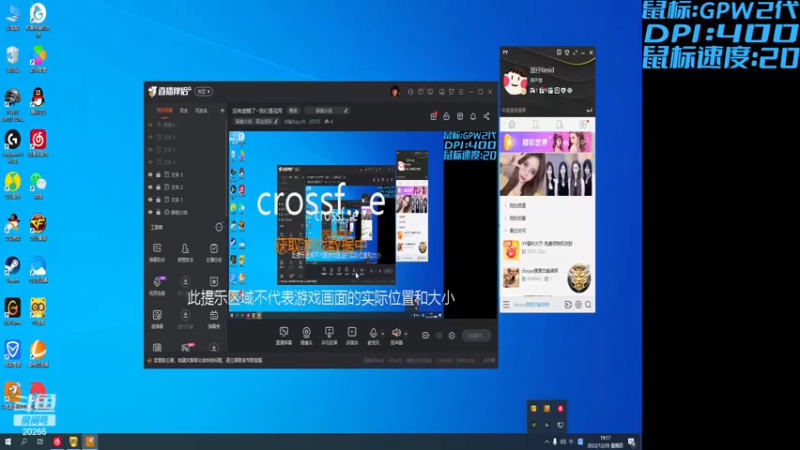Open the Windows Start menu
Screen dimensions: 800x450
click(8, 442)
